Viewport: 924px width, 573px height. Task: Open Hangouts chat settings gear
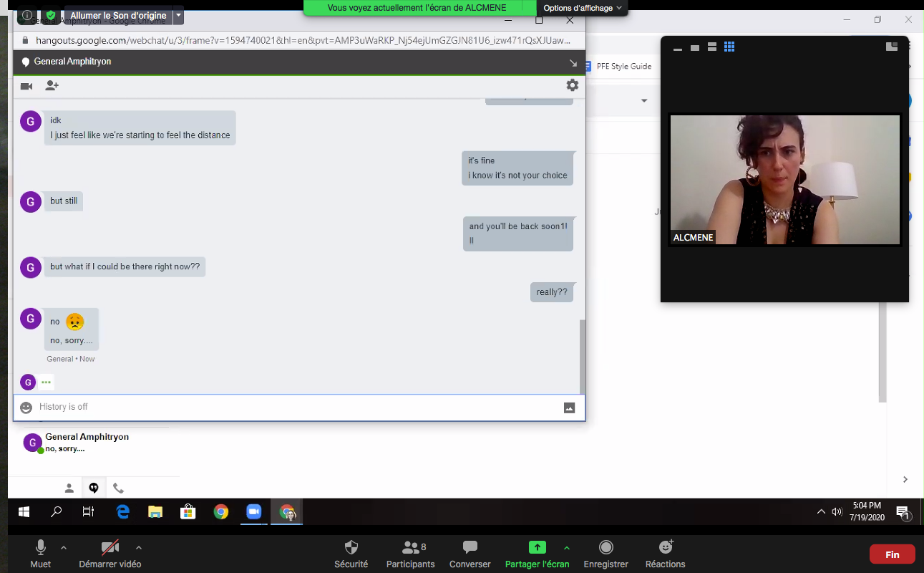coord(572,85)
